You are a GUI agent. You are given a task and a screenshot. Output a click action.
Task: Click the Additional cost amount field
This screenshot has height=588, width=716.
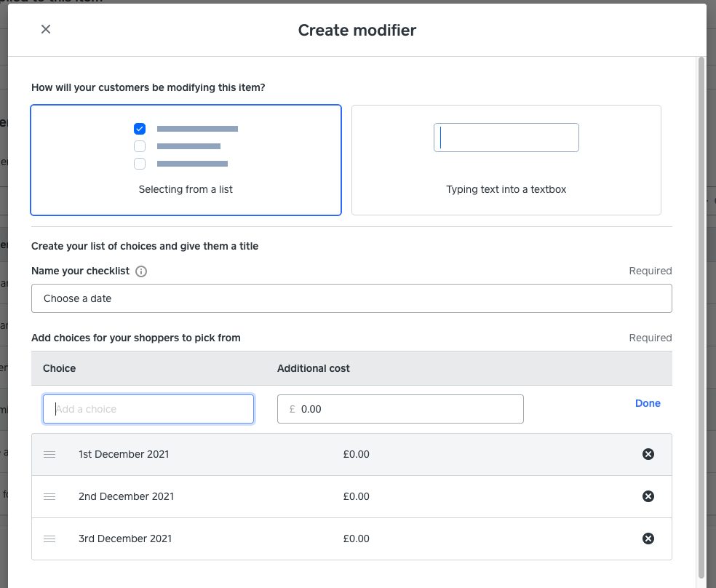point(407,409)
